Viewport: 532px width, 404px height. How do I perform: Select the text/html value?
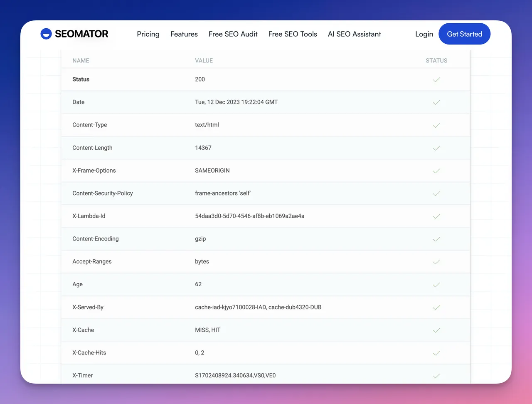pyautogui.click(x=207, y=125)
